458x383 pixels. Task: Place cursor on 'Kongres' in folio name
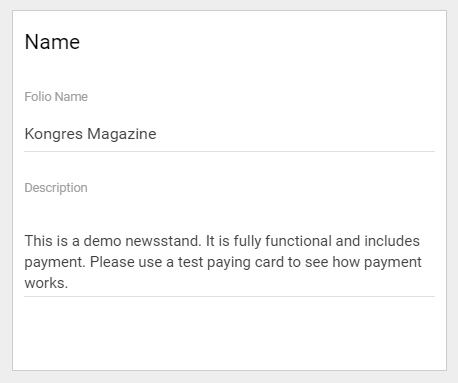pyautogui.click(x=53, y=134)
